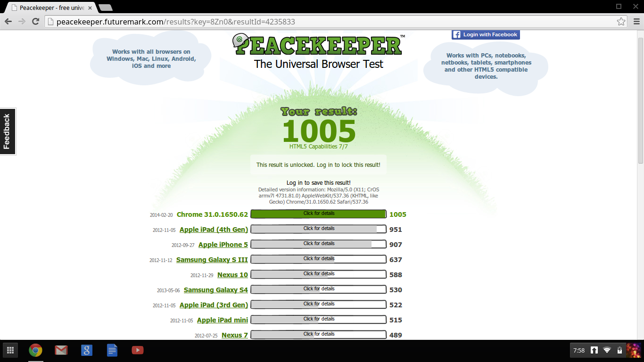Click the clock showing 7:58

coord(578,350)
